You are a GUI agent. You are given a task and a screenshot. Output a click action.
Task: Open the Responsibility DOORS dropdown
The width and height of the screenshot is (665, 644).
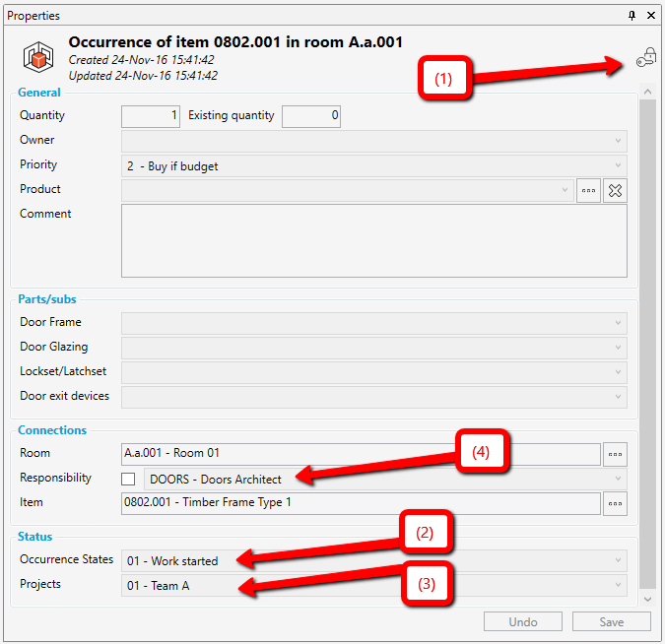pyautogui.click(x=385, y=480)
